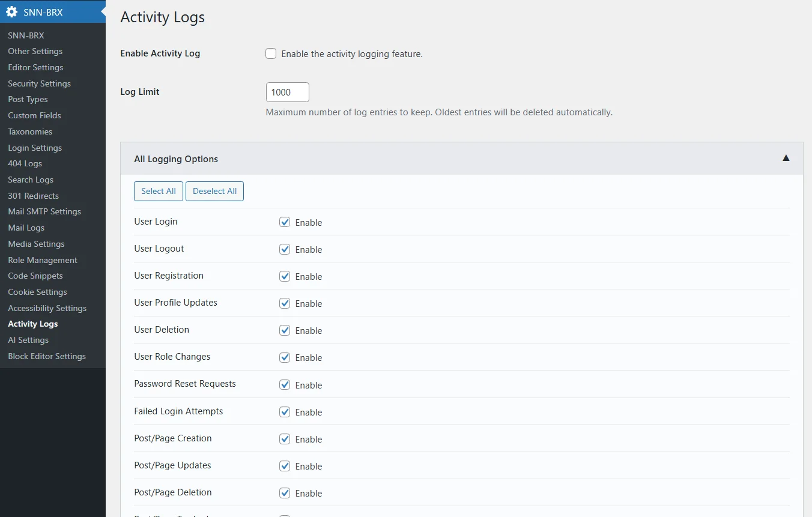The height and width of the screenshot is (517, 812).
Task: Enable the activity logging feature checkbox
Action: pos(271,54)
